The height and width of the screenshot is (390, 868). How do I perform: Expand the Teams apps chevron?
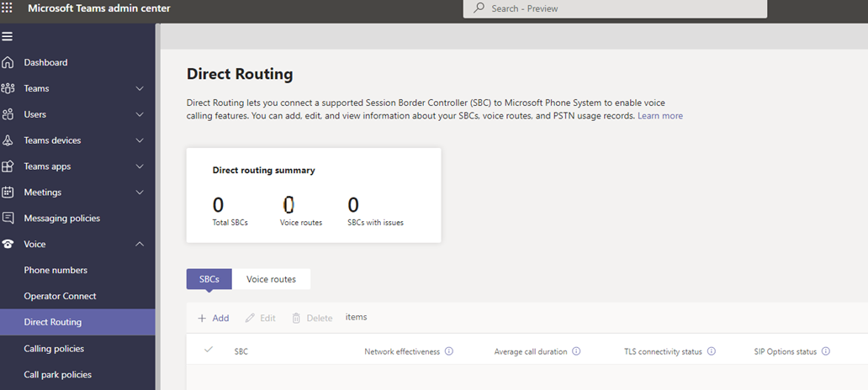click(x=140, y=166)
